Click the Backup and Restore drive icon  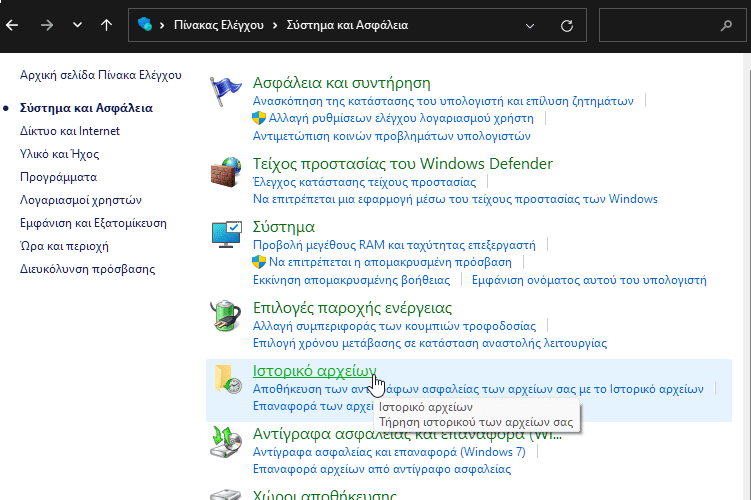[226, 442]
